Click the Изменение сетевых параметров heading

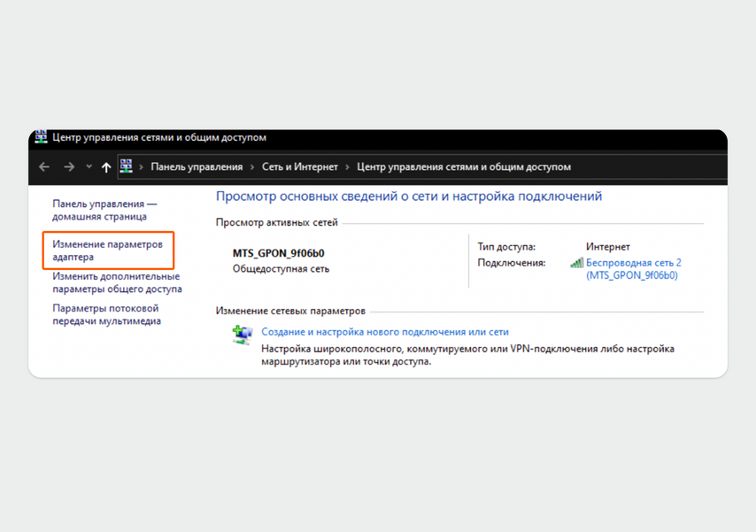[x=290, y=311]
